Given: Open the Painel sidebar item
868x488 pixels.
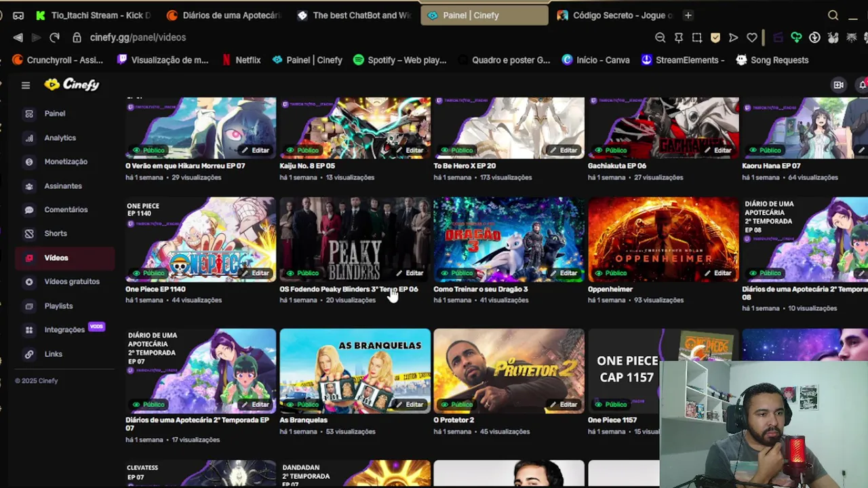Looking at the screenshot, I should (x=55, y=114).
